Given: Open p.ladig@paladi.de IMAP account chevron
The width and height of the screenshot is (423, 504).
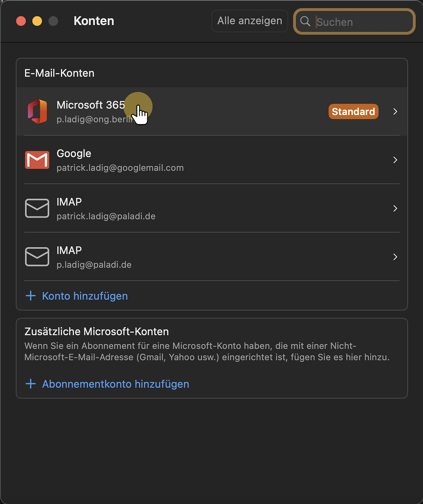Looking at the screenshot, I should 395,257.
